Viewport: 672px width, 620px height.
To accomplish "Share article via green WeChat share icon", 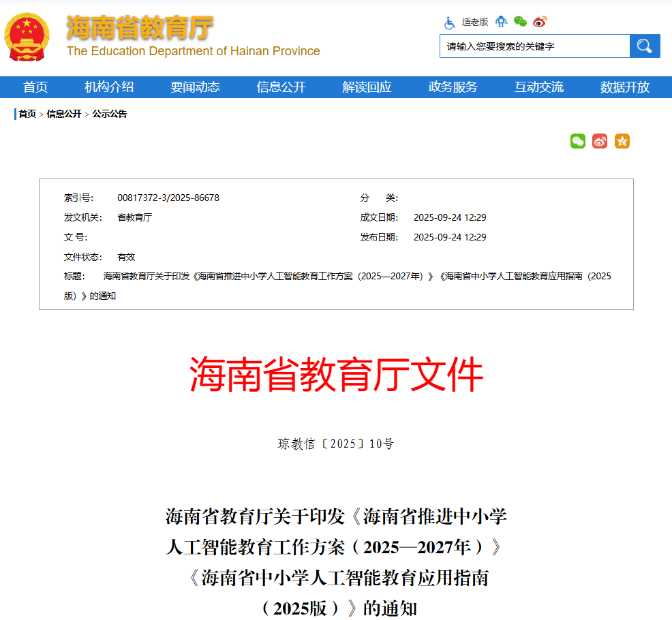I will pos(578,141).
